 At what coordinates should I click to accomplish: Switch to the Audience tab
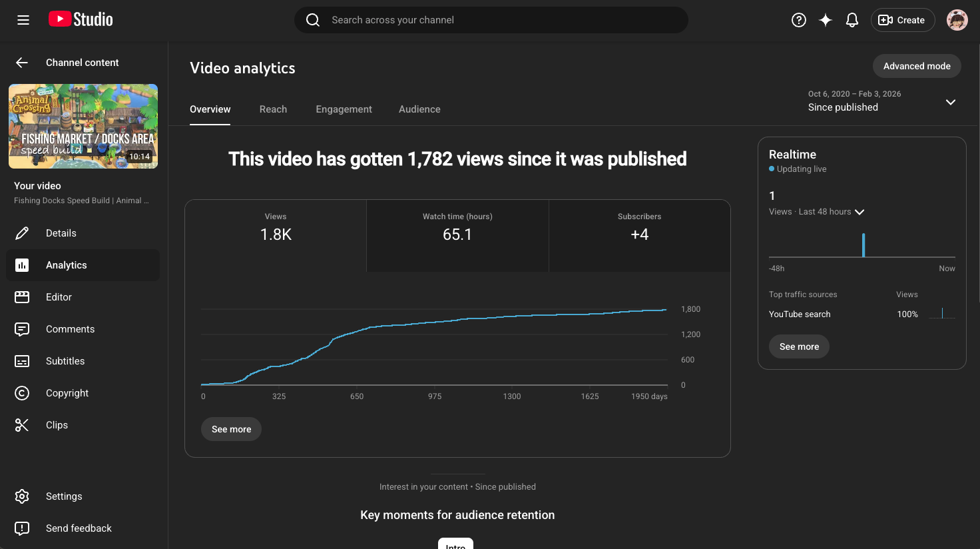419,109
